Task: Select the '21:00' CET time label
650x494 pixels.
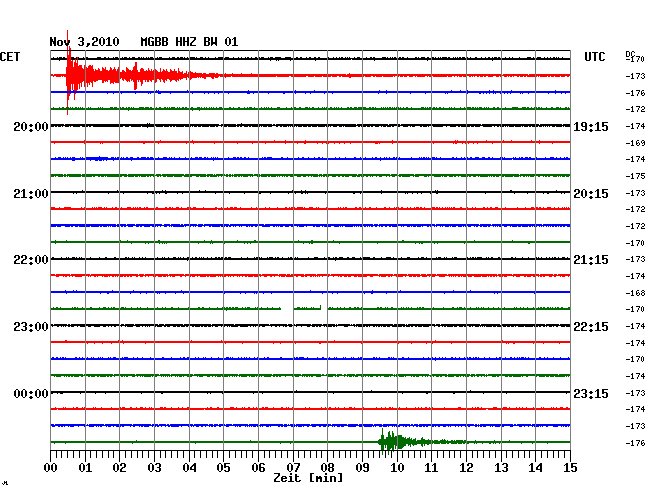Action: click(31, 194)
